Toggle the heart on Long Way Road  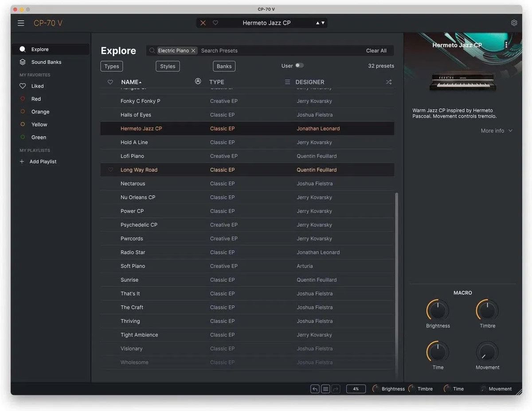coord(110,170)
